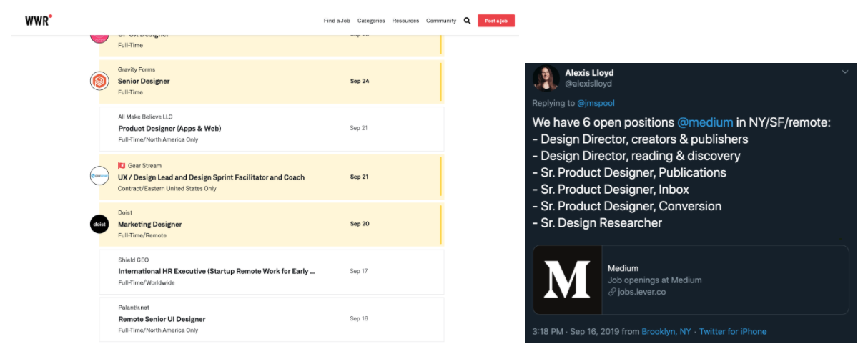Click the flag icon beside Gear Stream

coord(122,165)
